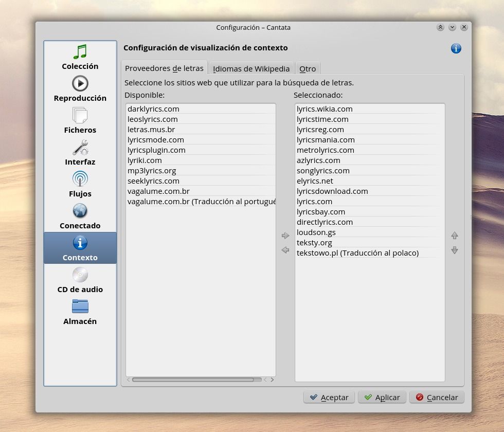Image resolution: width=504 pixels, height=432 pixels.
Task: Select the Almacén cache section
Action: [x=80, y=312]
